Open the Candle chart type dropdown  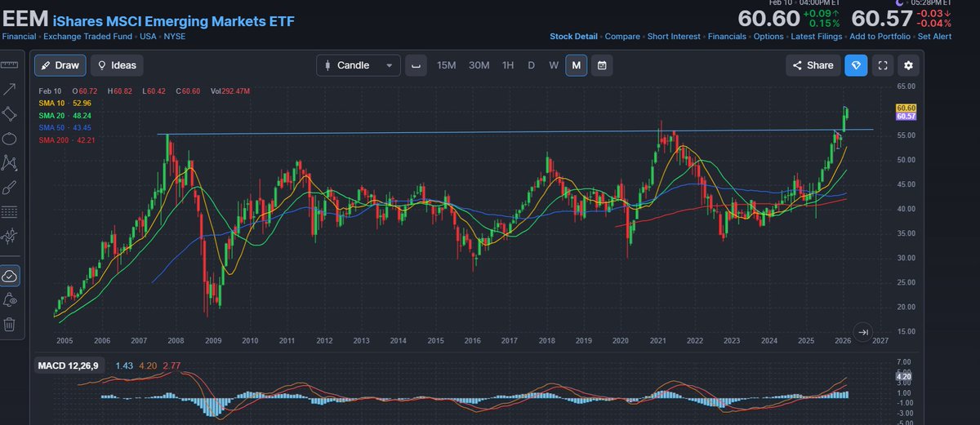point(359,65)
